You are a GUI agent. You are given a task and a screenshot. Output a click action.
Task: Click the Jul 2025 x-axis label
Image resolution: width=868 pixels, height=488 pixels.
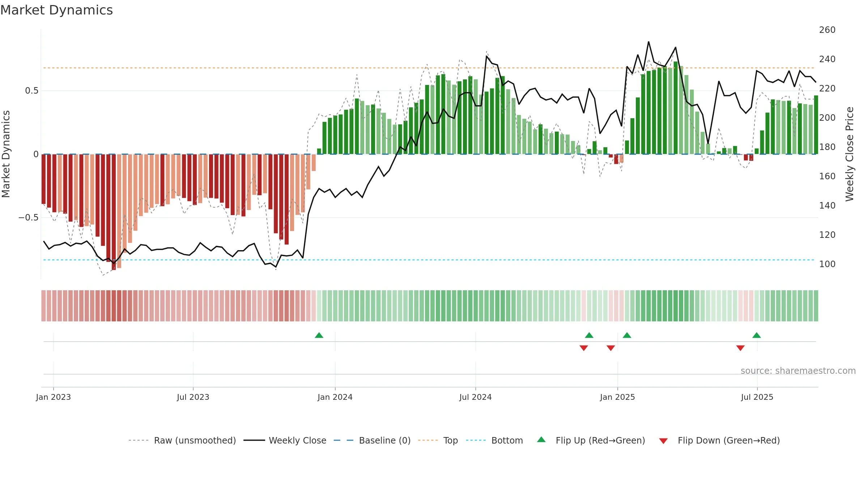(757, 397)
